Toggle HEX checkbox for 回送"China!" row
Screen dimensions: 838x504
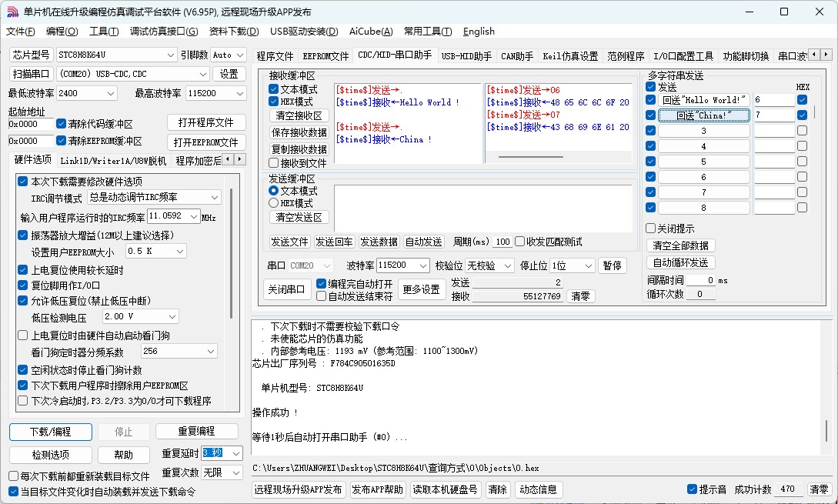point(802,115)
